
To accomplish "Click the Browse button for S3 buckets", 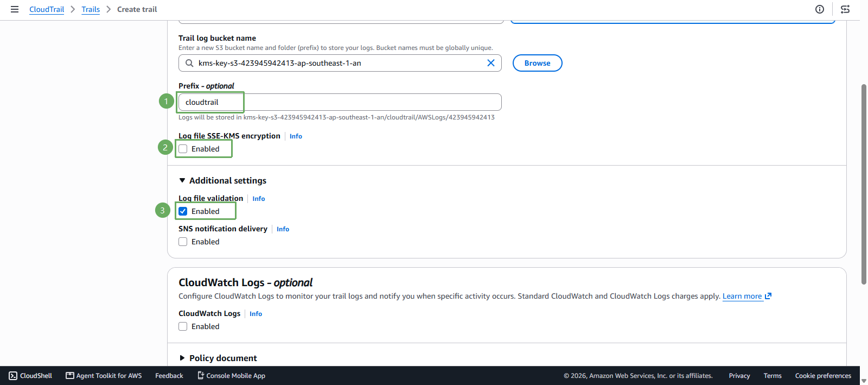I will [537, 63].
